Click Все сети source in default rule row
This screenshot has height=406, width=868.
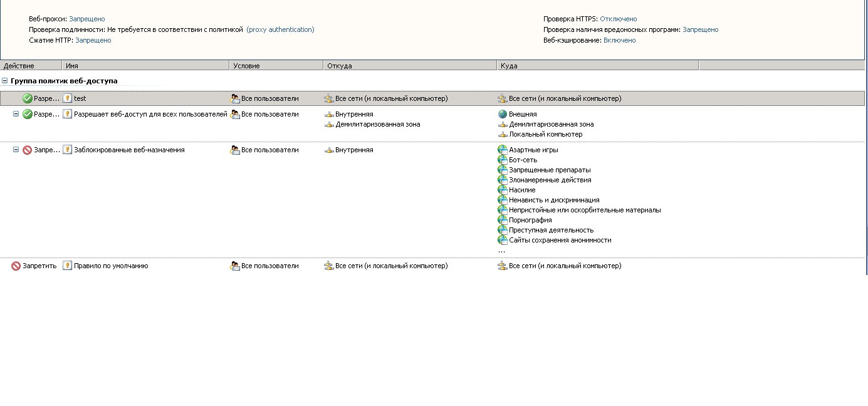[392, 266]
